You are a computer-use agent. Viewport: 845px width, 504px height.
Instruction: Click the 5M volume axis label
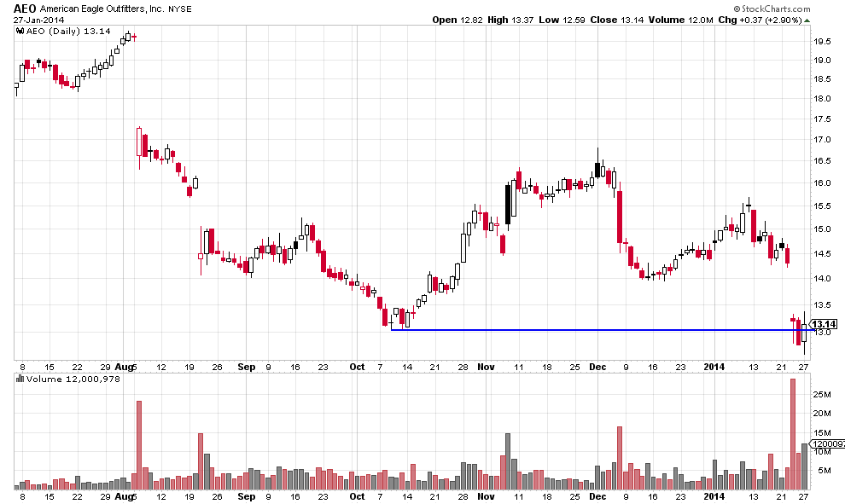(824, 471)
